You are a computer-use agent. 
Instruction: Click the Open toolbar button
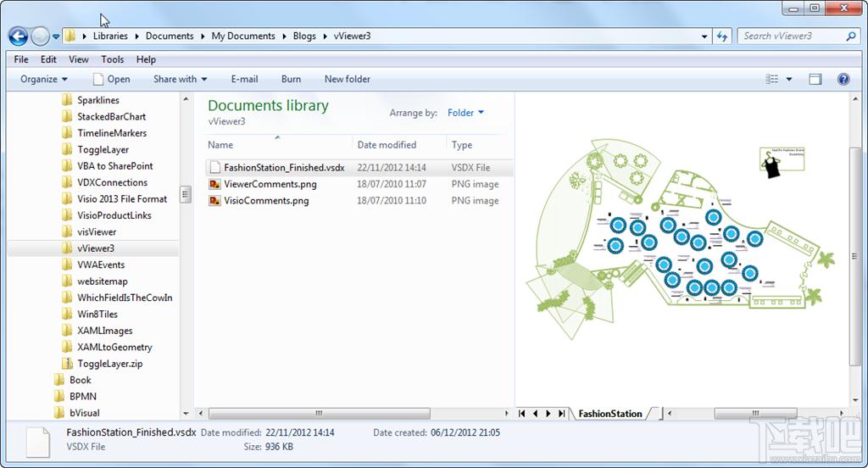(x=112, y=79)
